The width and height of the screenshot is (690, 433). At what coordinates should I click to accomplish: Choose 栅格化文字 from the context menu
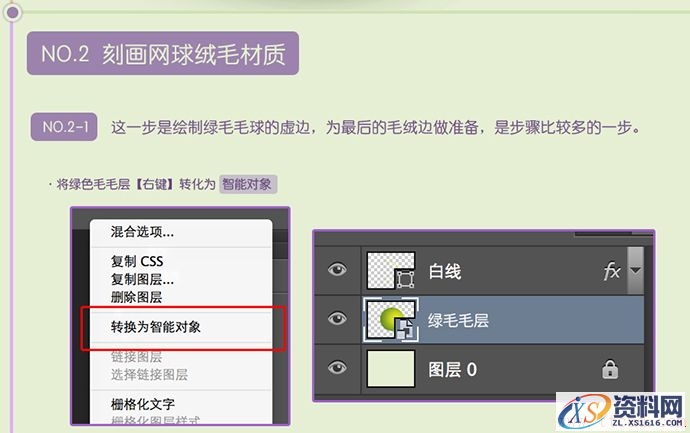[143, 404]
